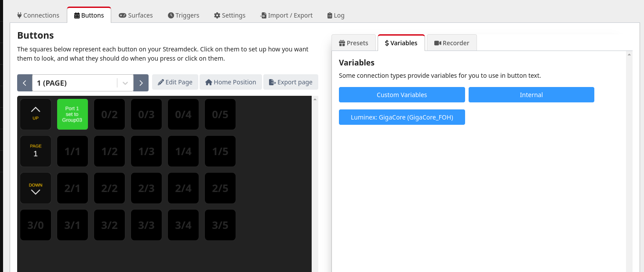Image resolution: width=644 pixels, height=272 pixels.
Task: Click the Export page button
Action: [x=291, y=82]
